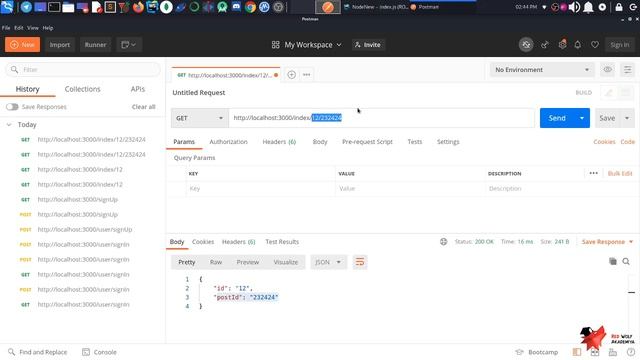
Task: Switch to the Collections tab
Action: point(82,89)
